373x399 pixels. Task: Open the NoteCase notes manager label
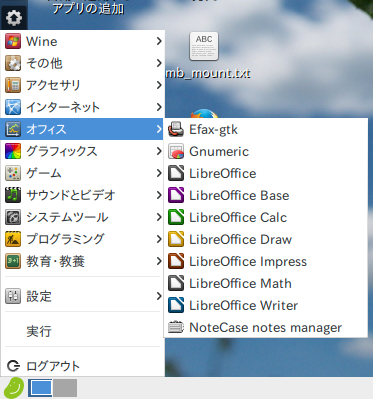pyautogui.click(x=266, y=328)
